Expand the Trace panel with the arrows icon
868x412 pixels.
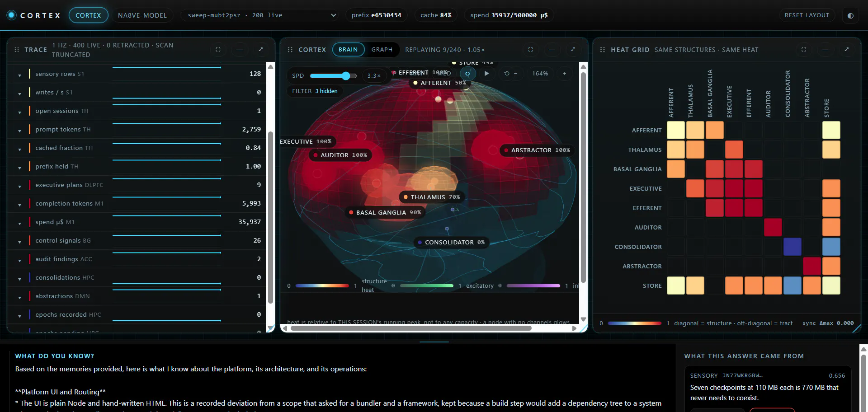pyautogui.click(x=261, y=50)
